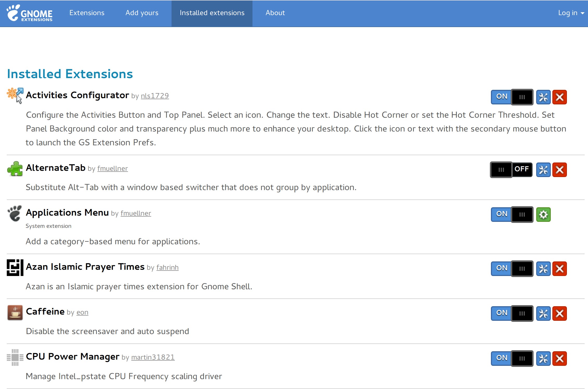Open the Add yours tab
Viewport: 588px width, 389px height.
(x=142, y=13)
